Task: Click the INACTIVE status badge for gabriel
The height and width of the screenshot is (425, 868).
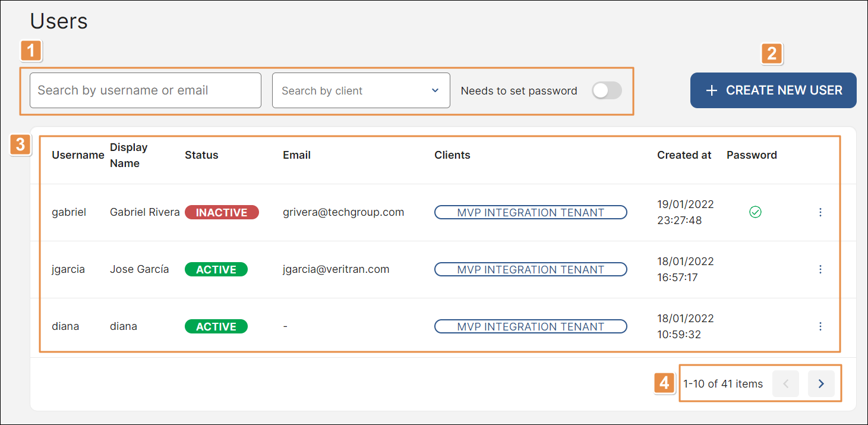Action: click(222, 212)
